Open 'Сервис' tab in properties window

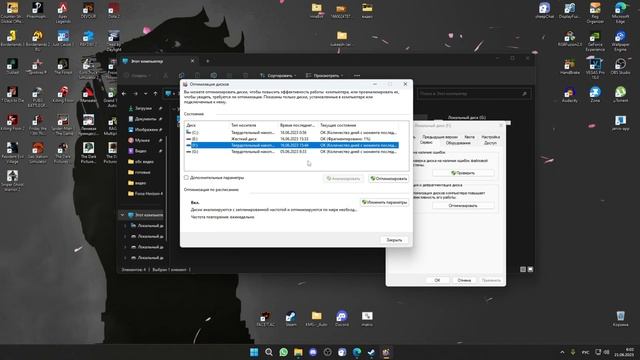426,142
